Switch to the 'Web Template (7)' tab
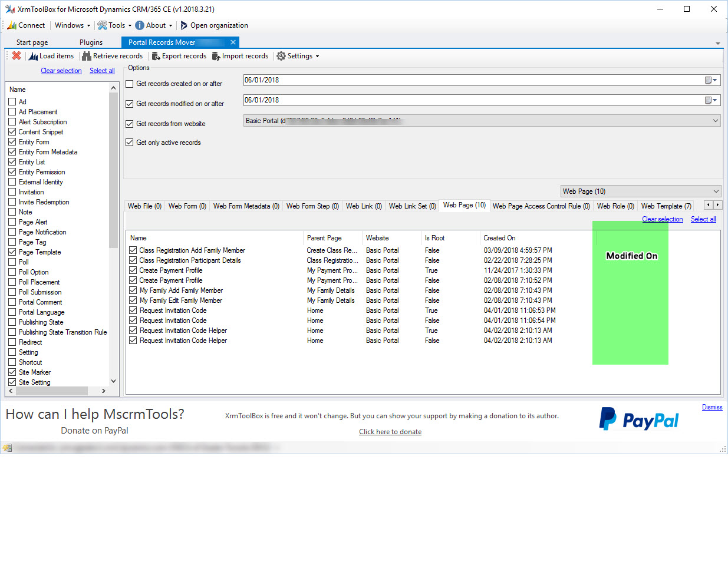The height and width of the screenshot is (562, 728). [x=666, y=205]
